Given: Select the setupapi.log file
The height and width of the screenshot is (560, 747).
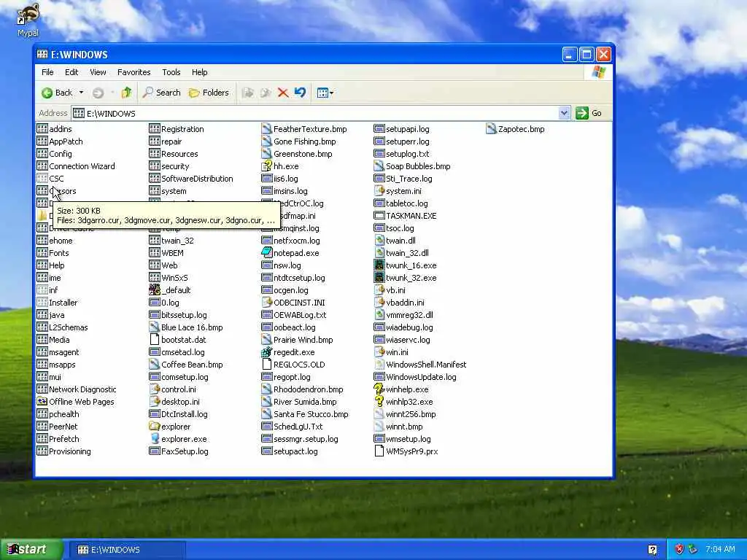Looking at the screenshot, I should [x=402, y=129].
